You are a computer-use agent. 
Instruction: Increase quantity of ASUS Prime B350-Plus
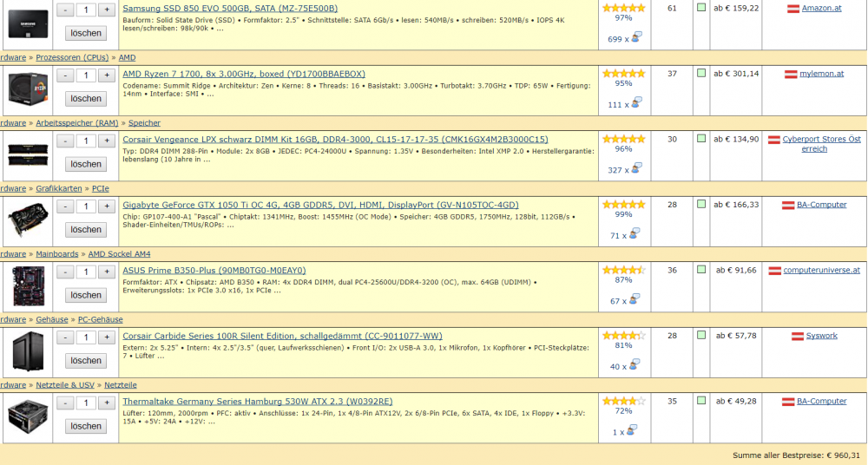(107, 272)
